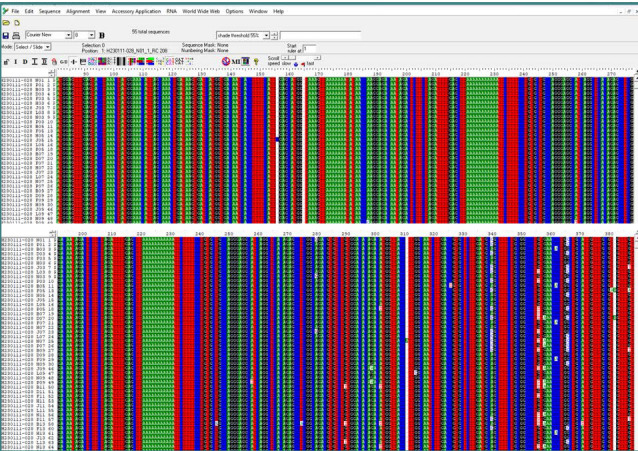Open the RNA menu
Screen dimensions: 638x451
pos(171,11)
